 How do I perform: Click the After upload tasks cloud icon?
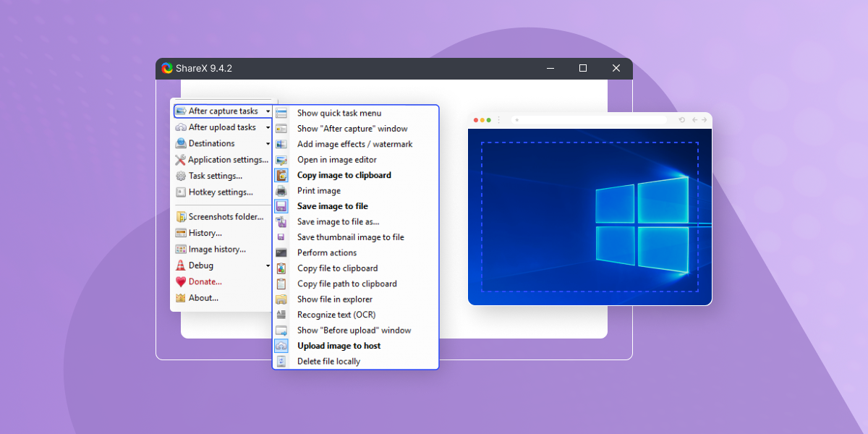(181, 127)
